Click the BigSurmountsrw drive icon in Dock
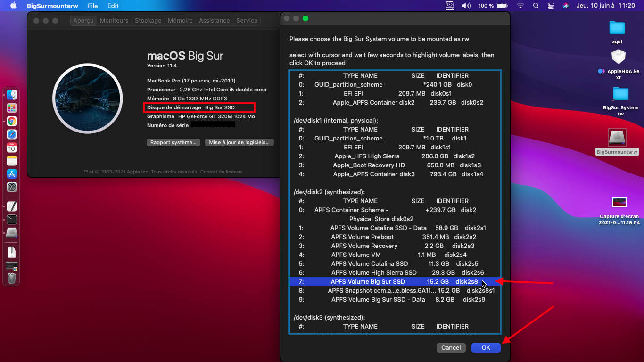Image resolution: width=644 pixels, height=362 pixels. pyautogui.click(x=12, y=232)
